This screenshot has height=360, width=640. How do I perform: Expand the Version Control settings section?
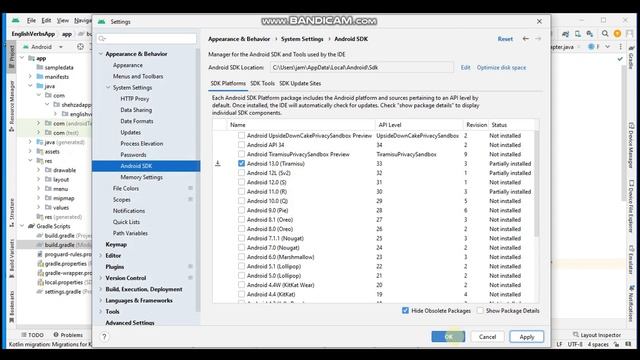[101, 278]
